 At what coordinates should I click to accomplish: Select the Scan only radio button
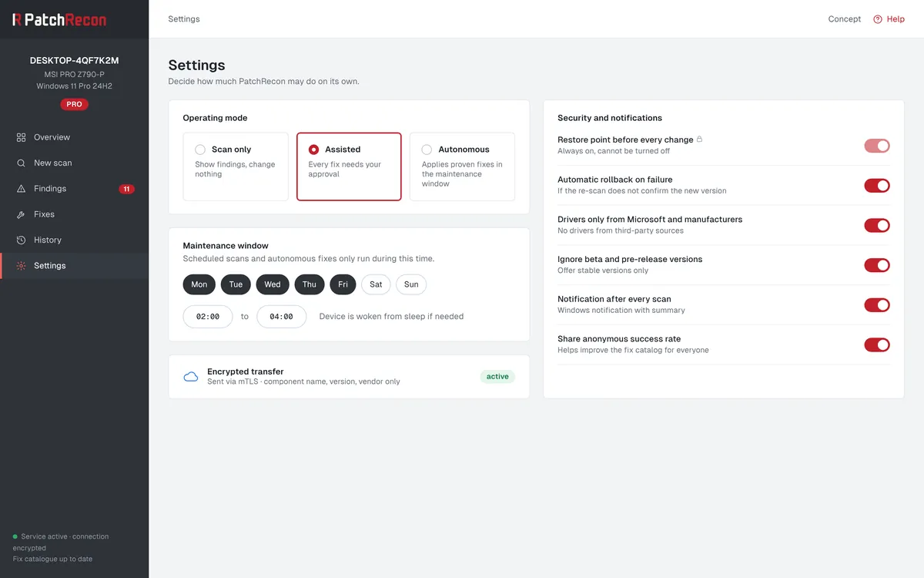click(x=200, y=150)
